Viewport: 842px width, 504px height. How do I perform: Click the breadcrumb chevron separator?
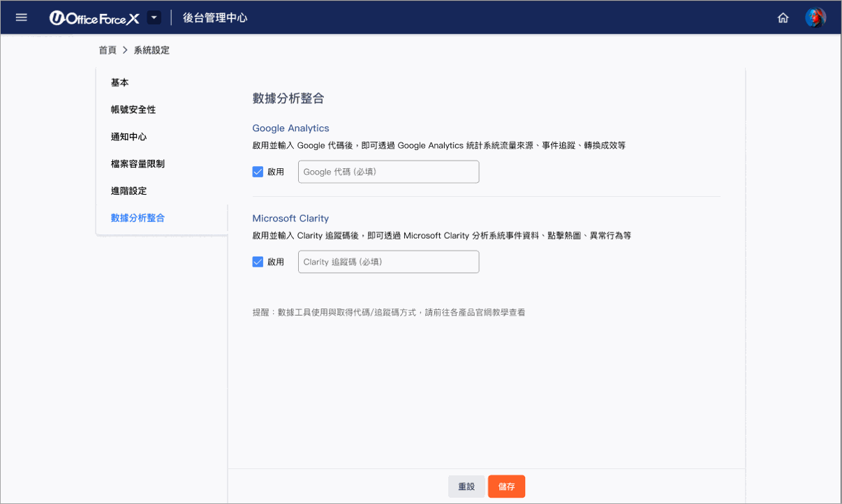click(125, 50)
